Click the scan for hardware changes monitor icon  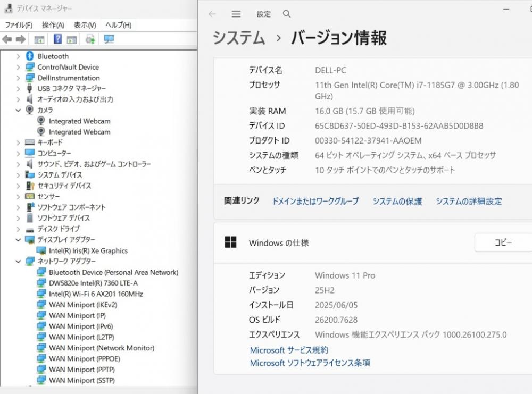point(109,39)
